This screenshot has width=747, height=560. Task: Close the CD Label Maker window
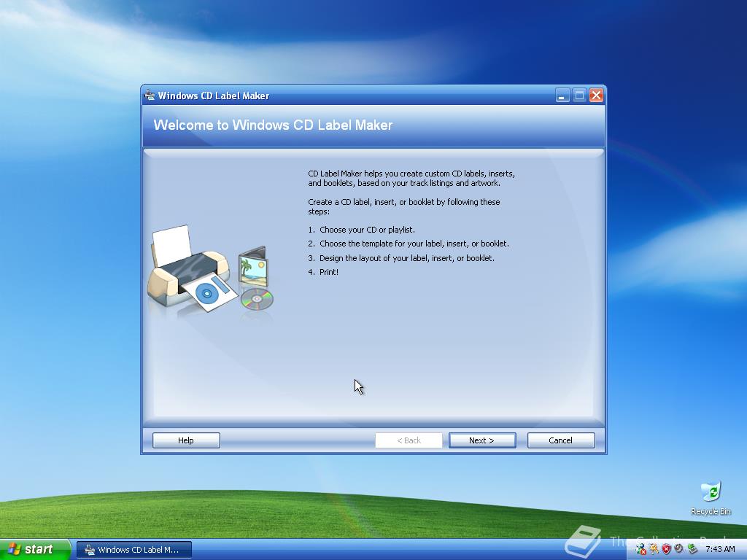point(596,96)
